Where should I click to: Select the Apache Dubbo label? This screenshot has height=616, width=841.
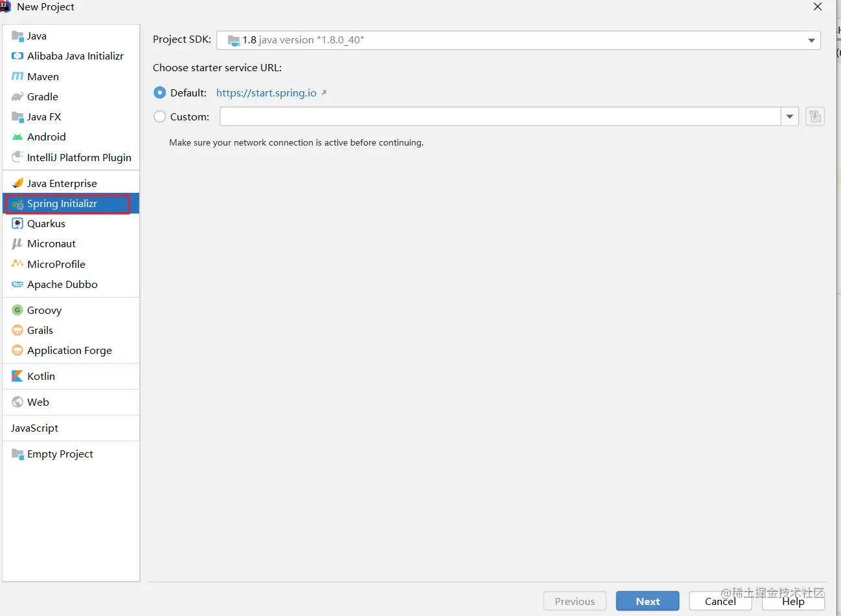pyautogui.click(x=62, y=284)
